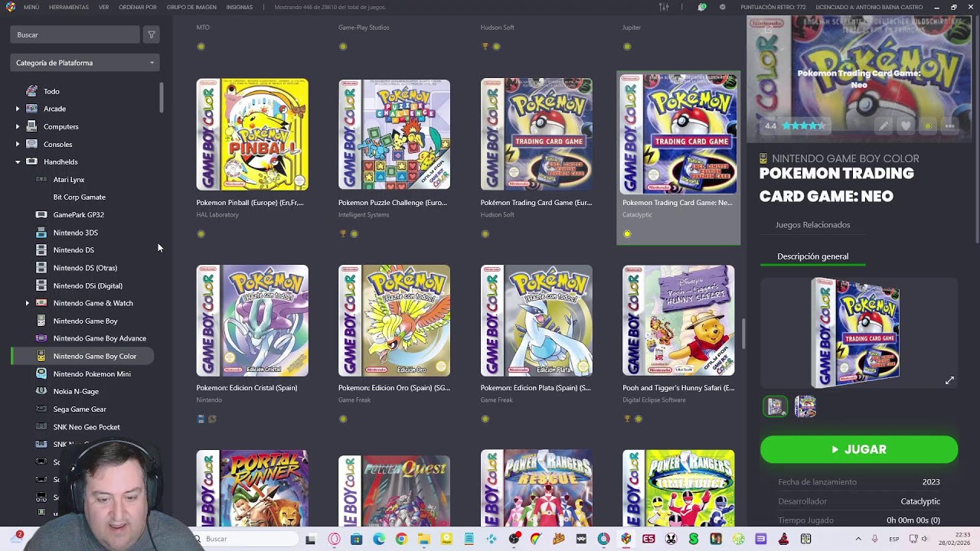Screen dimensions: 980x551
Task: Open the three-dots more options on banner
Action: point(950,126)
